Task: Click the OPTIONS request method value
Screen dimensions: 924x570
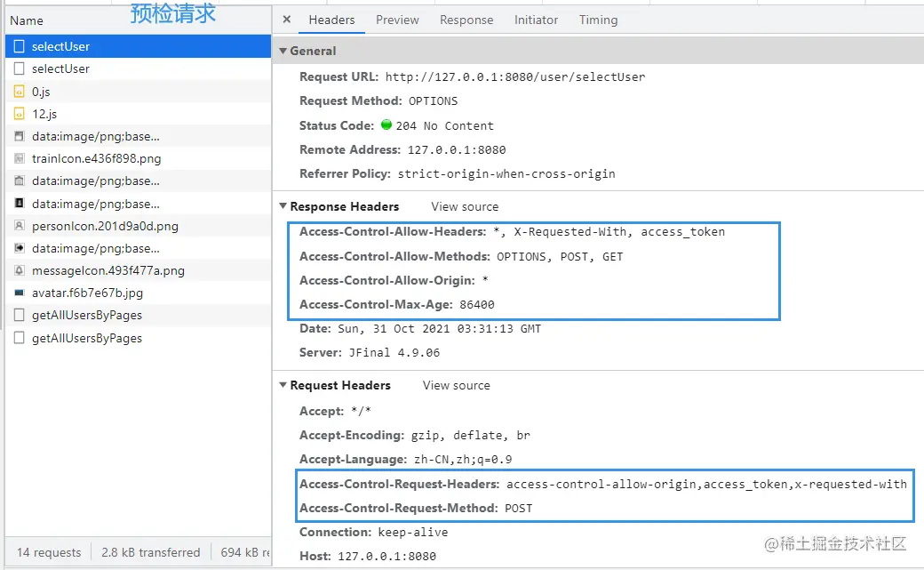Action: tap(434, 101)
